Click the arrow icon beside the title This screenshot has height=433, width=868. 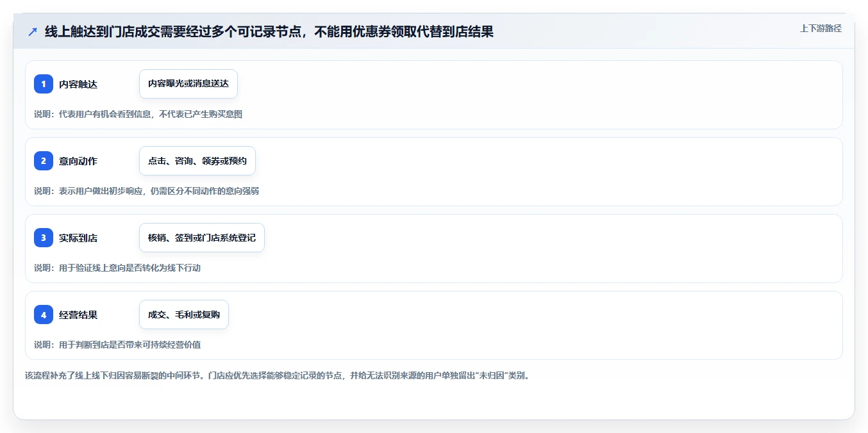32,32
